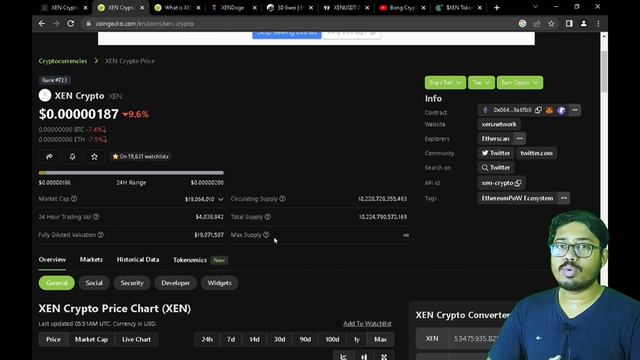The image size is (640, 360).
Task: Set chart range to 14d
Action: [254, 339]
